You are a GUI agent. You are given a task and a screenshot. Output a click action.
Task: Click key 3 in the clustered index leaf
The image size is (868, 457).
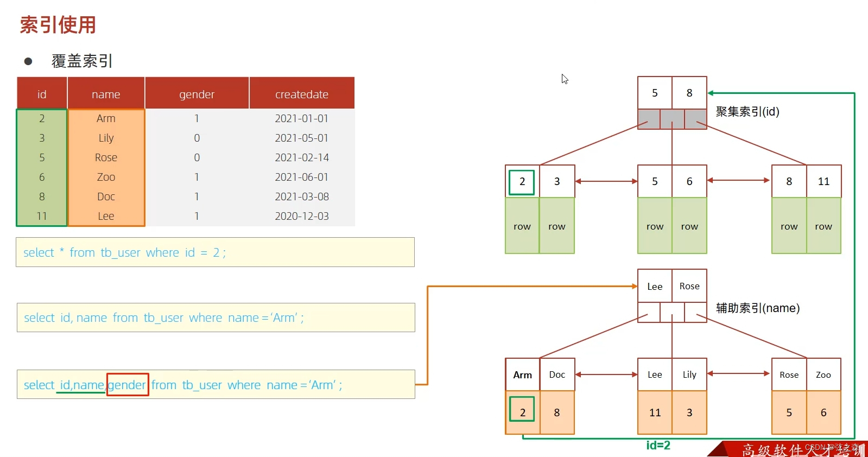[557, 181]
